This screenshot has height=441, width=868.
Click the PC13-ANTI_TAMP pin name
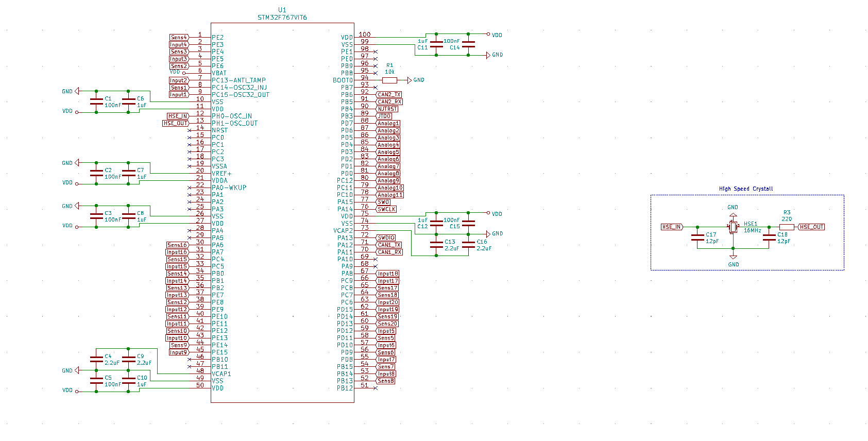point(239,80)
